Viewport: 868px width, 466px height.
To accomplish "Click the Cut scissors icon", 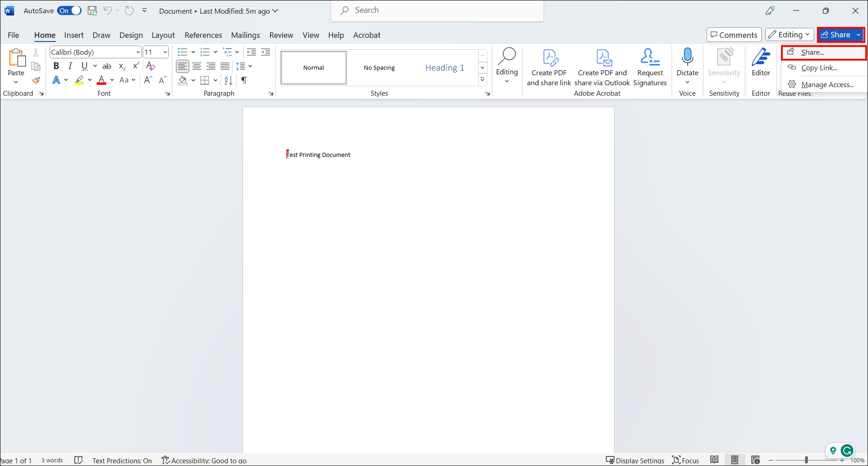I will tap(36, 52).
